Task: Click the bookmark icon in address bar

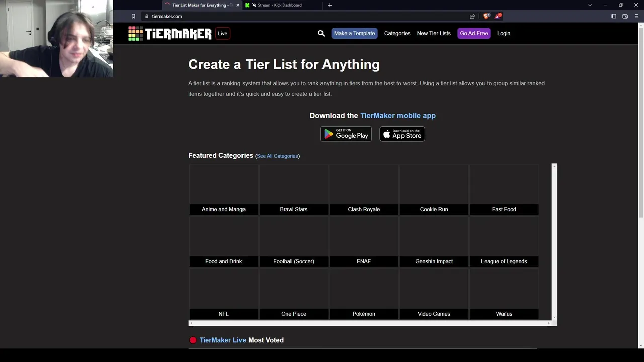Action: (x=133, y=16)
